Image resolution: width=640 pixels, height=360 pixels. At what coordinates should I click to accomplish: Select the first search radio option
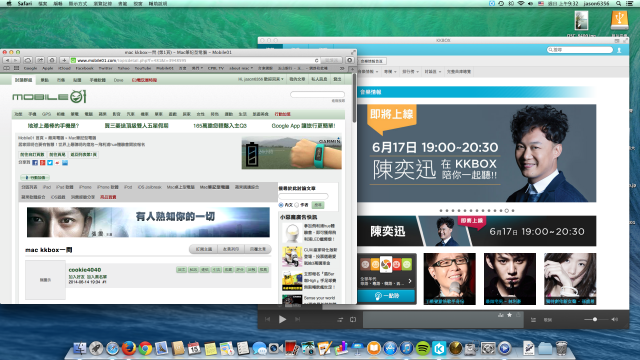point(281,205)
